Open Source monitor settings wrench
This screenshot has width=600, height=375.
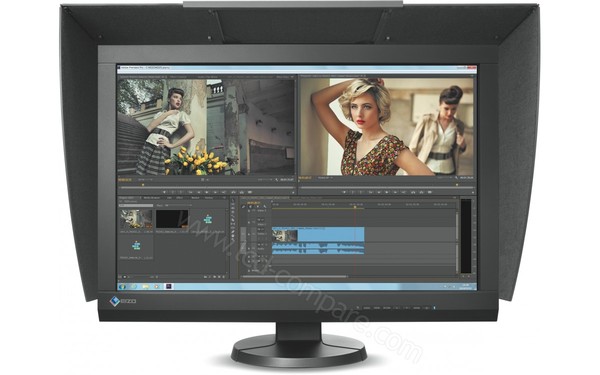click(276, 179)
